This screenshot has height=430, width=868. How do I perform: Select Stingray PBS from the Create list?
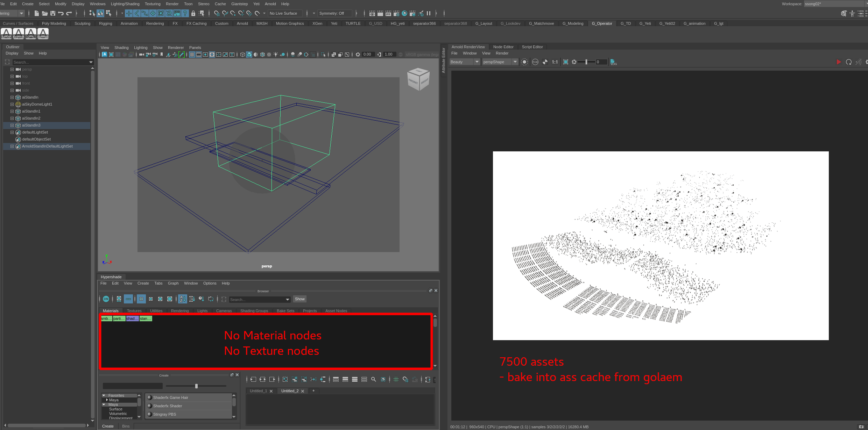(164, 414)
